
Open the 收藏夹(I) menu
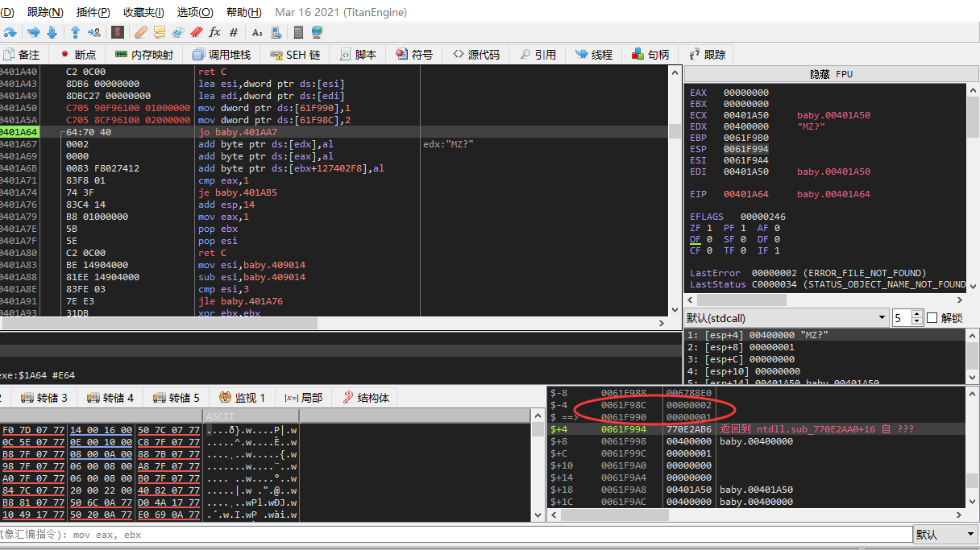pos(143,12)
